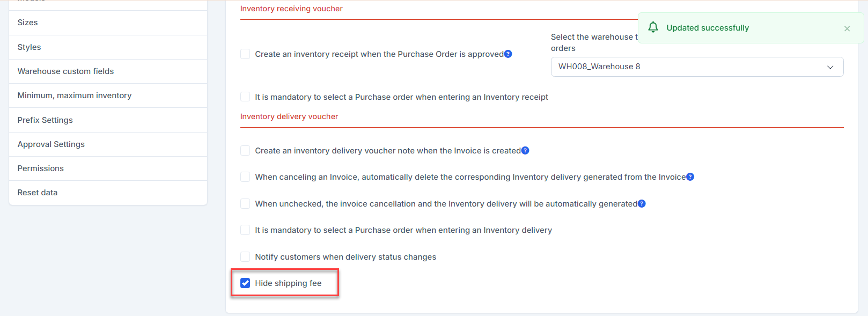
Task: Open the WH008_Warehouse 8 dropdown
Action: coord(696,67)
